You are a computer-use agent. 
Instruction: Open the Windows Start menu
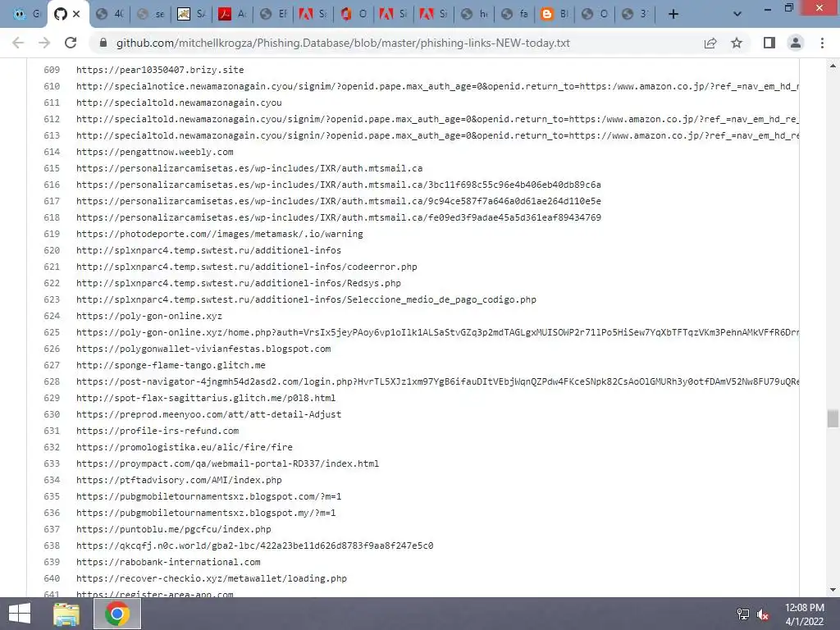(20, 614)
